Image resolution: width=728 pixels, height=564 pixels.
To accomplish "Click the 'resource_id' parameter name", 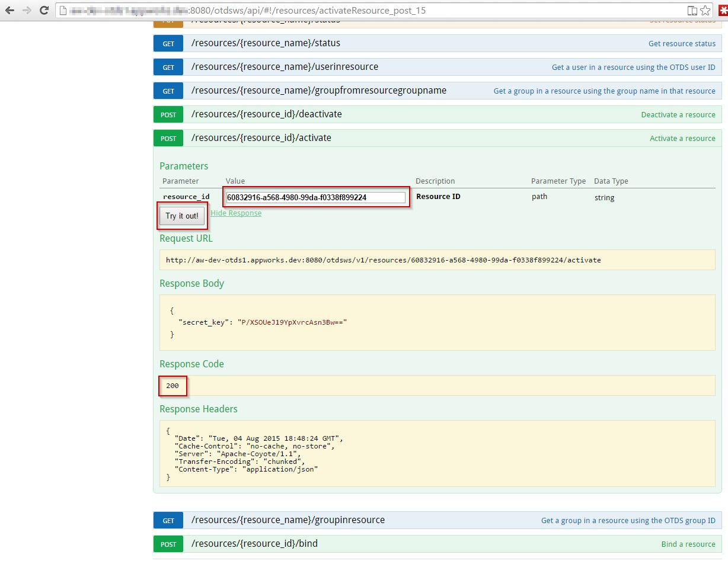I will [x=186, y=197].
